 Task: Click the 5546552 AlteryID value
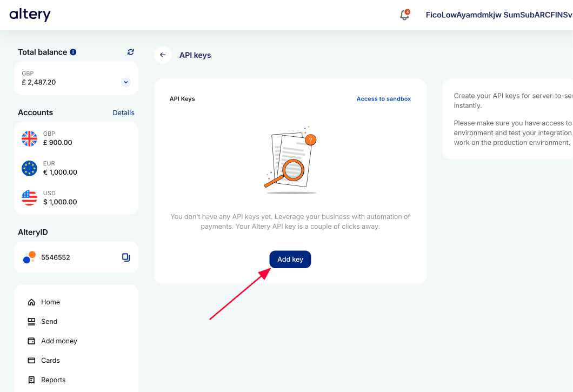56,257
